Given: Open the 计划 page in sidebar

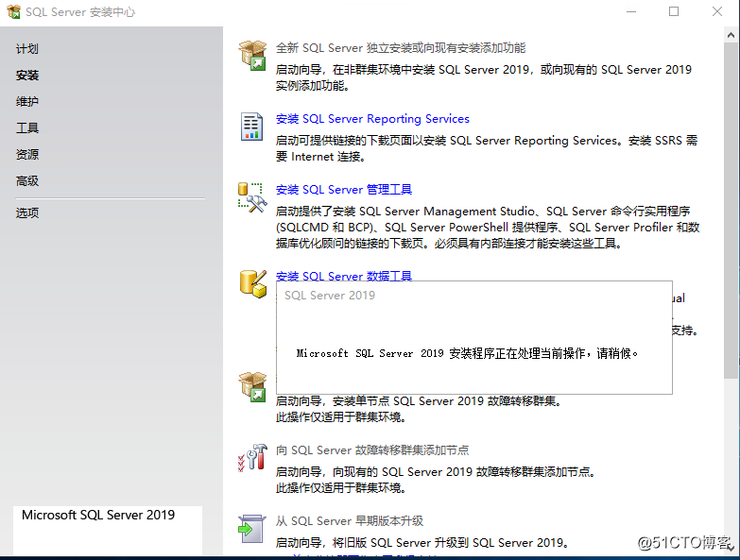Looking at the screenshot, I should point(26,49).
